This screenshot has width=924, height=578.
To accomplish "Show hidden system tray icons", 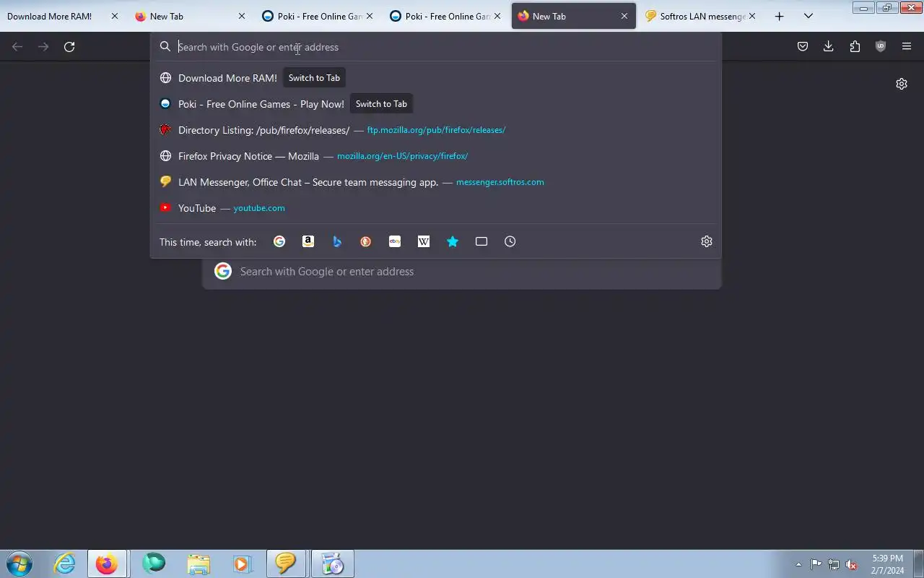I will (x=798, y=564).
